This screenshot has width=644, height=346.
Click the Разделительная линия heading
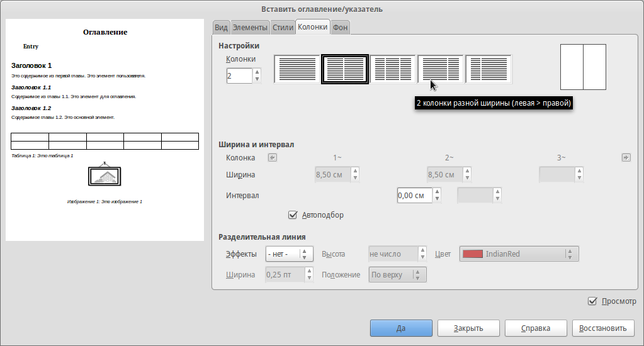(x=262, y=237)
